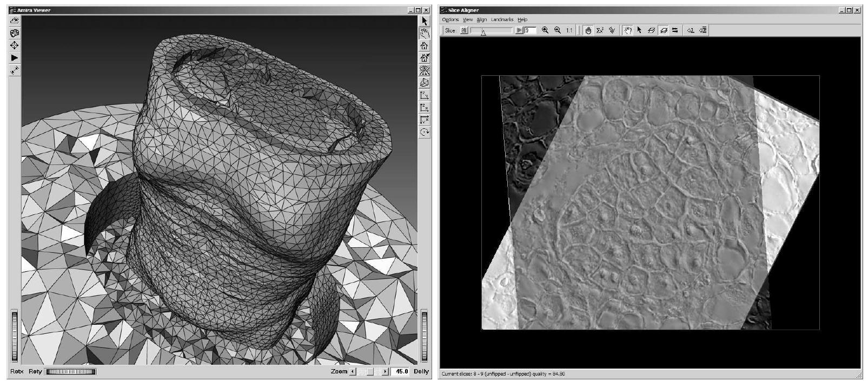Click the Zoom slider in Amira Viewer

[369, 372]
